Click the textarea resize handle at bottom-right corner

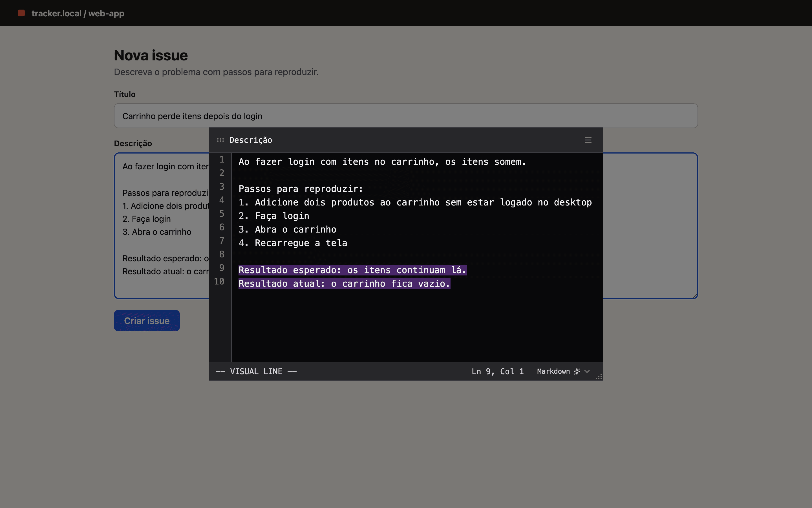(x=695, y=296)
